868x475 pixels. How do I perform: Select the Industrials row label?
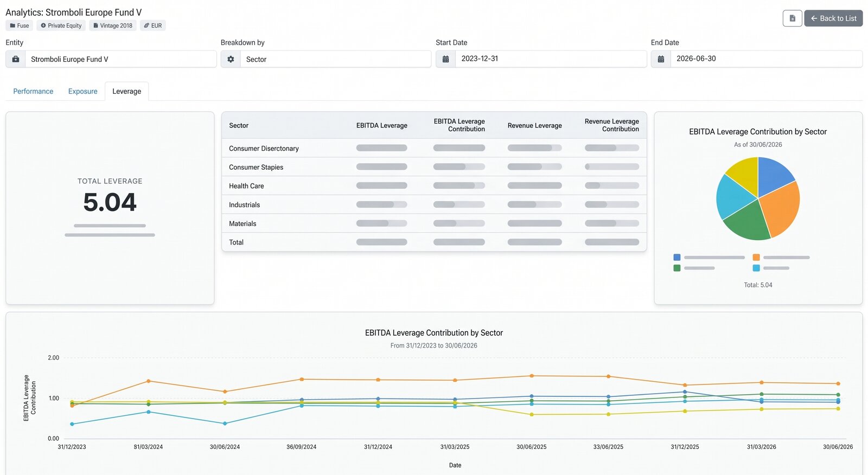[x=244, y=205]
